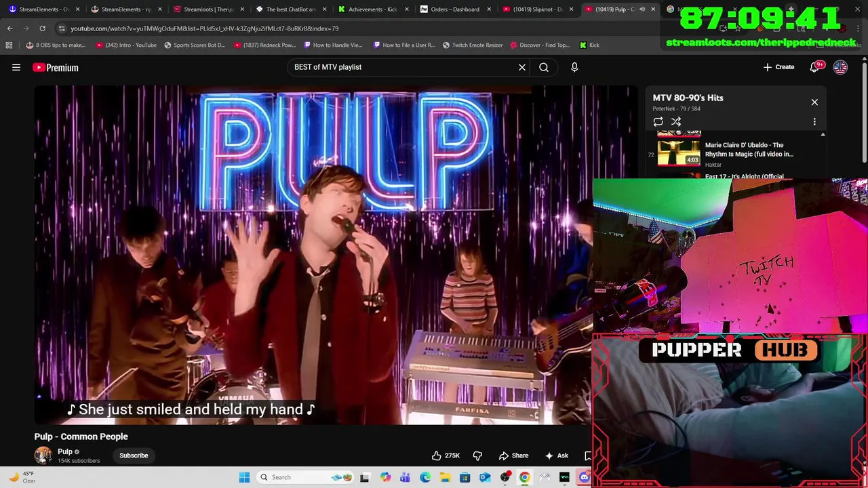Subscribe to Pulp channel
This screenshot has height=488, width=868.
click(134, 455)
